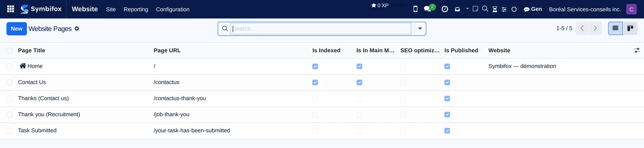Sort by the Is Indexed column
The width and height of the screenshot is (644, 148).
pyautogui.click(x=326, y=50)
